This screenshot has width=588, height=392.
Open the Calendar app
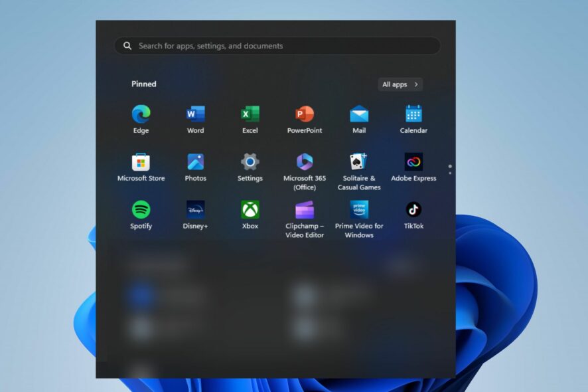coord(413,120)
